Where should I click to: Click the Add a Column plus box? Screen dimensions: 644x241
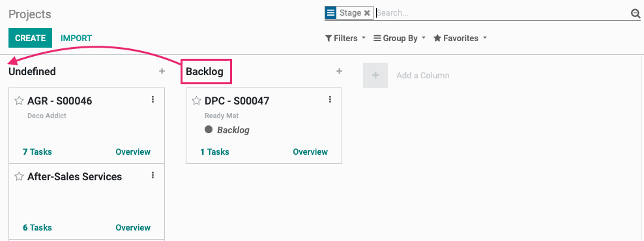pos(375,75)
